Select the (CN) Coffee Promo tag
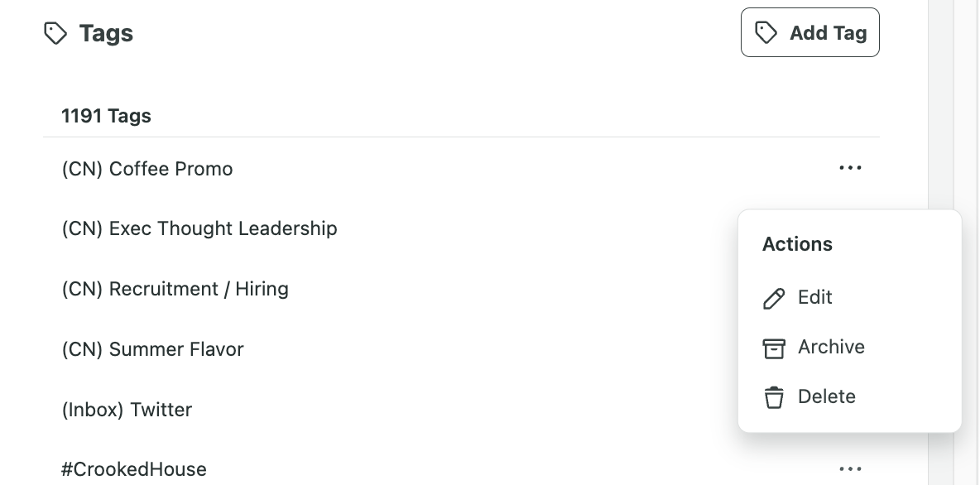This screenshot has height=485, width=980. [x=147, y=169]
